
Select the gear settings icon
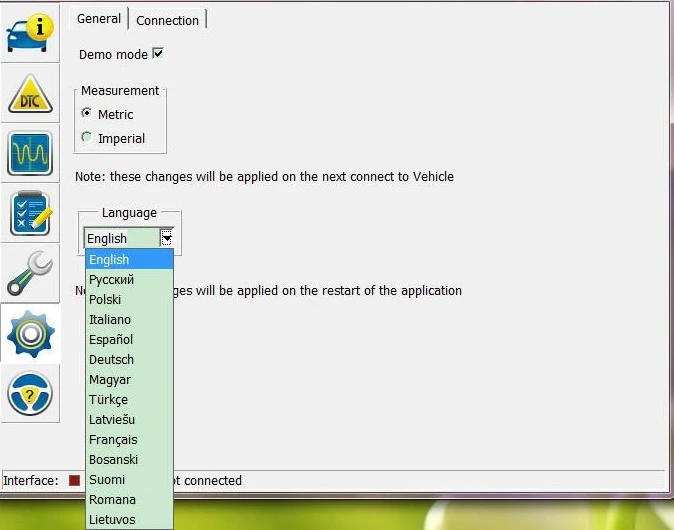coord(30,334)
